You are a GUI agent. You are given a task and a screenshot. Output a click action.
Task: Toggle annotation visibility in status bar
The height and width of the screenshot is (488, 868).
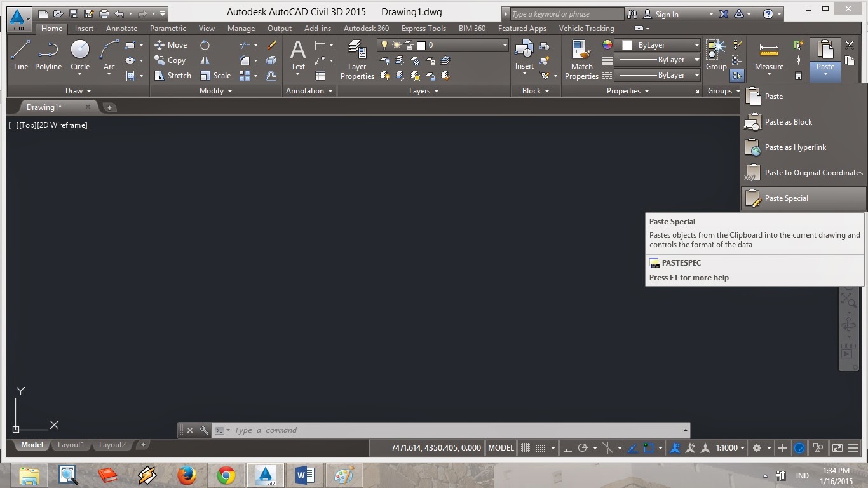point(675,448)
